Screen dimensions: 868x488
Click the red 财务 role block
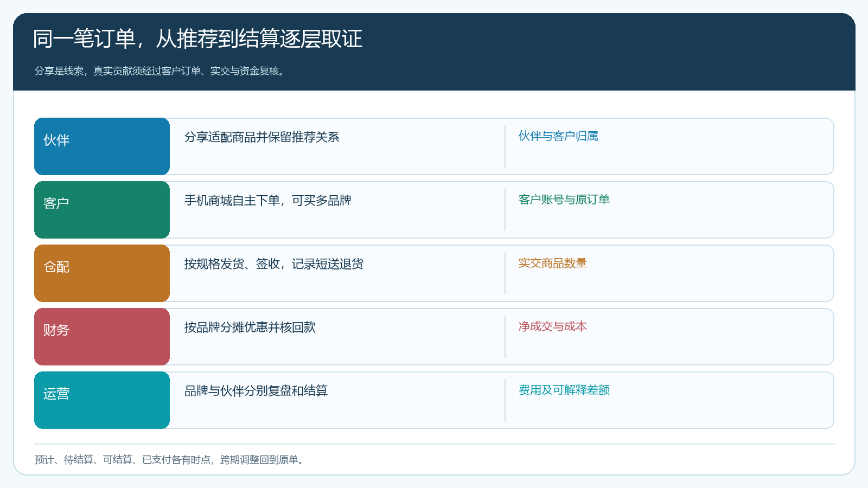(x=102, y=337)
